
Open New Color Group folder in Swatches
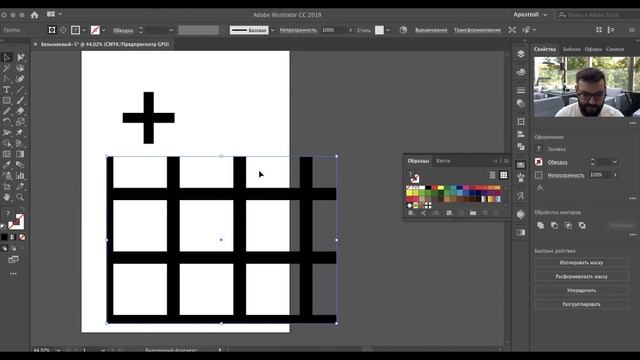(x=473, y=213)
